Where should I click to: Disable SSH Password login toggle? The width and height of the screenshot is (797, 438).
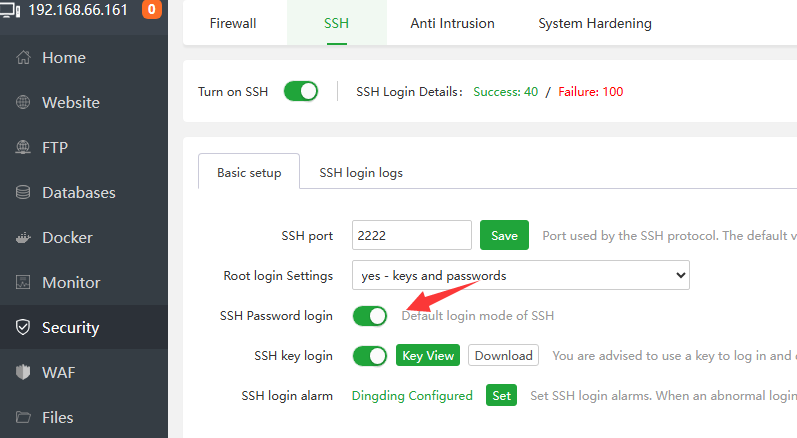click(x=370, y=316)
